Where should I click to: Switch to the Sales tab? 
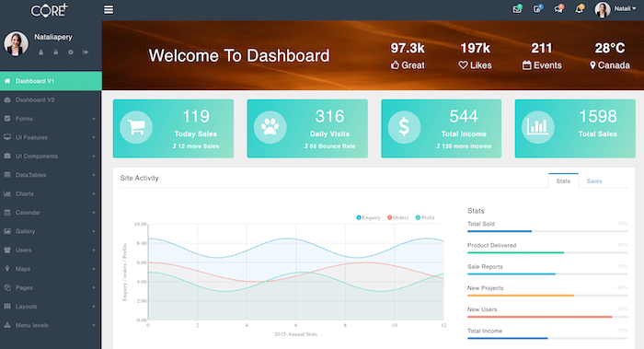tap(594, 180)
